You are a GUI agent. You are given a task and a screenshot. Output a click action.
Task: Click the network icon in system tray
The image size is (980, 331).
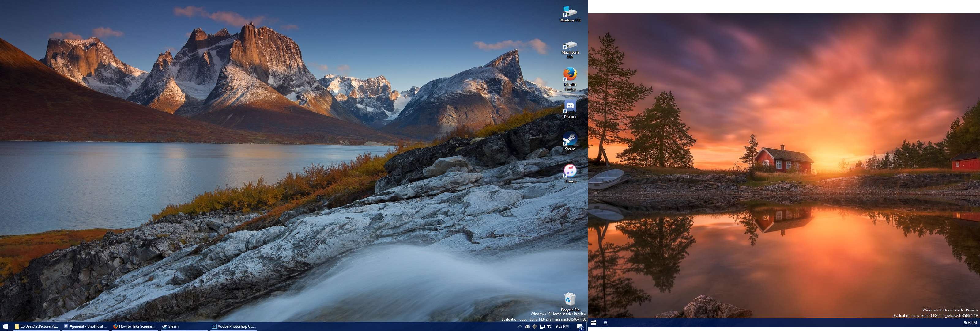pos(542,326)
